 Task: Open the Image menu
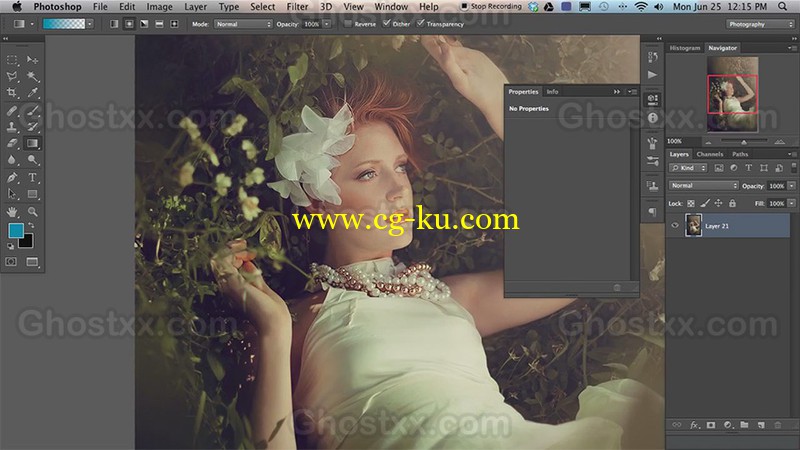pyautogui.click(x=160, y=7)
